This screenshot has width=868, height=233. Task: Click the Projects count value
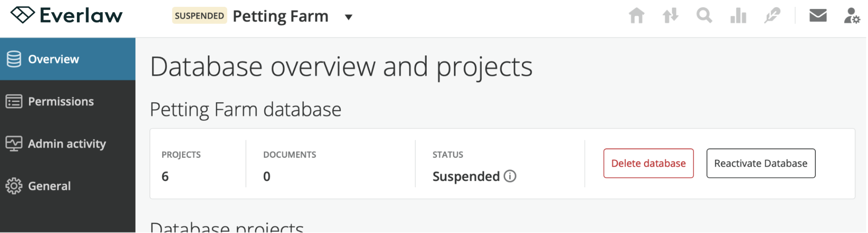click(x=165, y=176)
